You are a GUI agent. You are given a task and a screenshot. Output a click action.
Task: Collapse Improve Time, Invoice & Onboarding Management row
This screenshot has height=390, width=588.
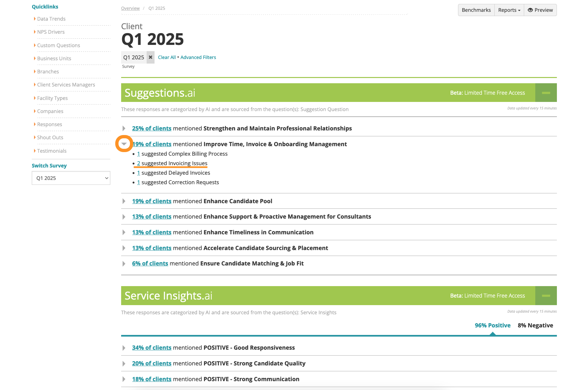tap(124, 144)
